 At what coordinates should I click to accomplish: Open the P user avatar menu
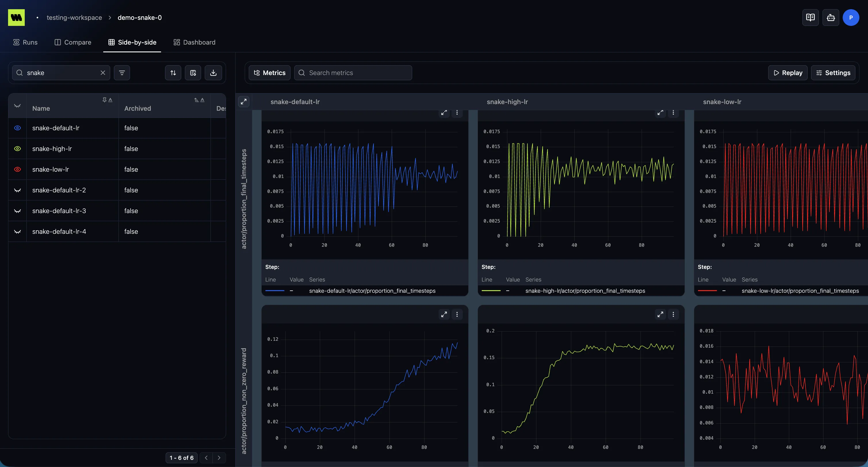[851, 18]
